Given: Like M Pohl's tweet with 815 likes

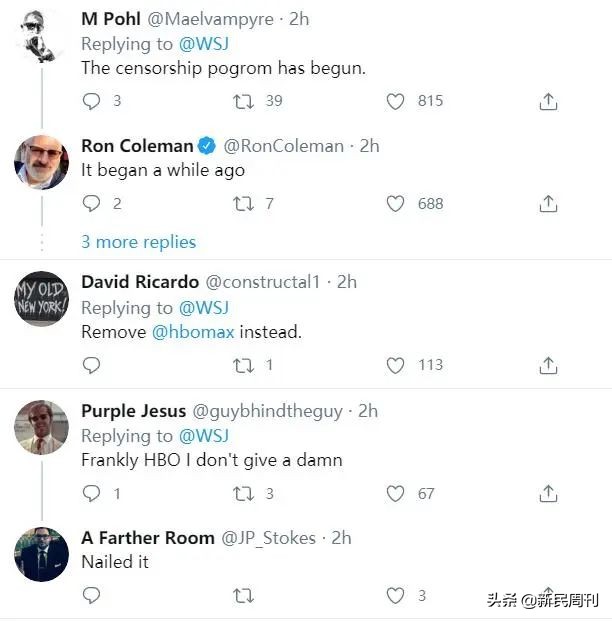Looking at the screenshot, I should click(396, 101).
